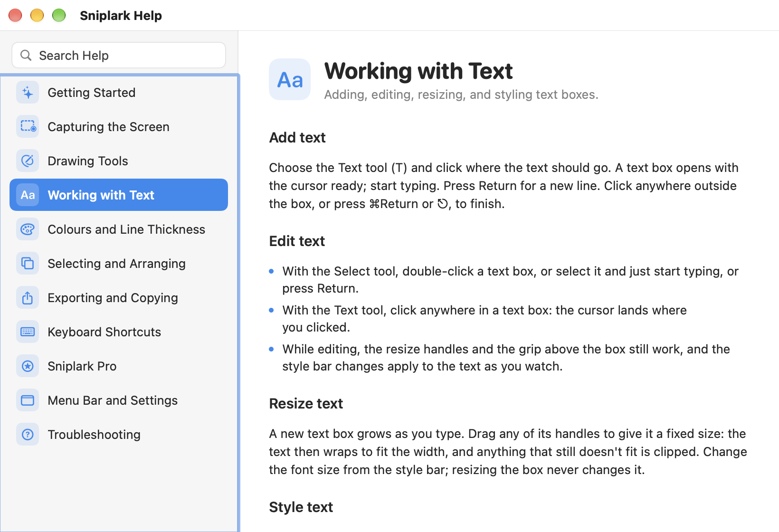Screen dimensions: 779x532
Task: Click the Edit text heading
Action: (x=297, y=241)
